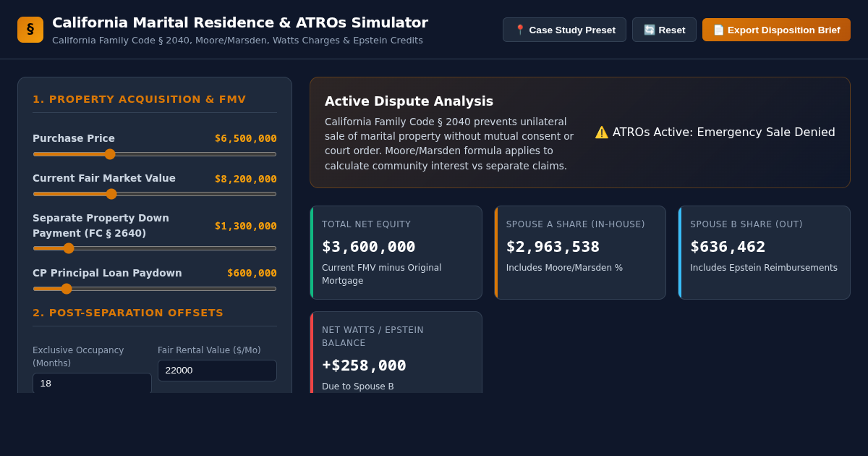Select the Net Watts / Epstein Balance card
This screenshot has width=868, height=456.
[x=396, y=352]
